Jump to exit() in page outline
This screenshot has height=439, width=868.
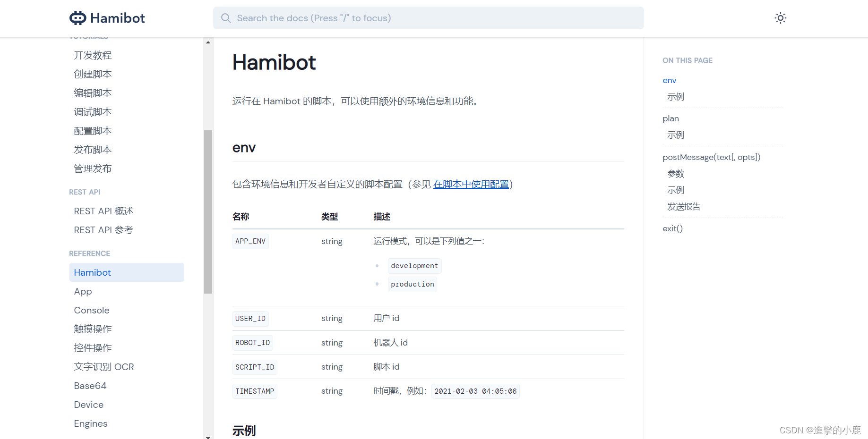672,228
